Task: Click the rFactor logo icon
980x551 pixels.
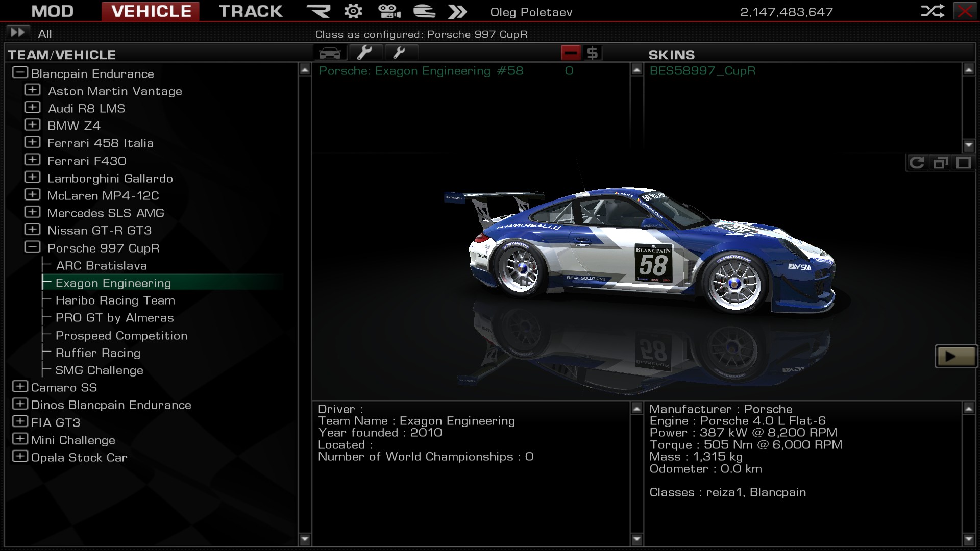Action: click(318, 11)
